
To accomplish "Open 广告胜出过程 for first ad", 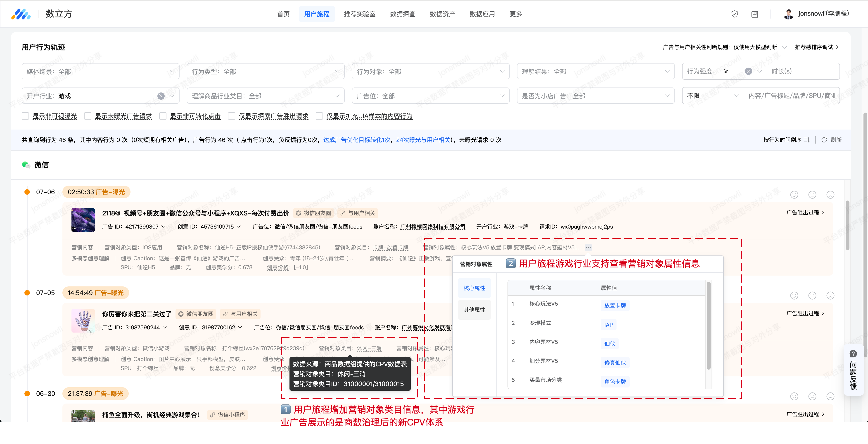I will (x=805, y=213).
